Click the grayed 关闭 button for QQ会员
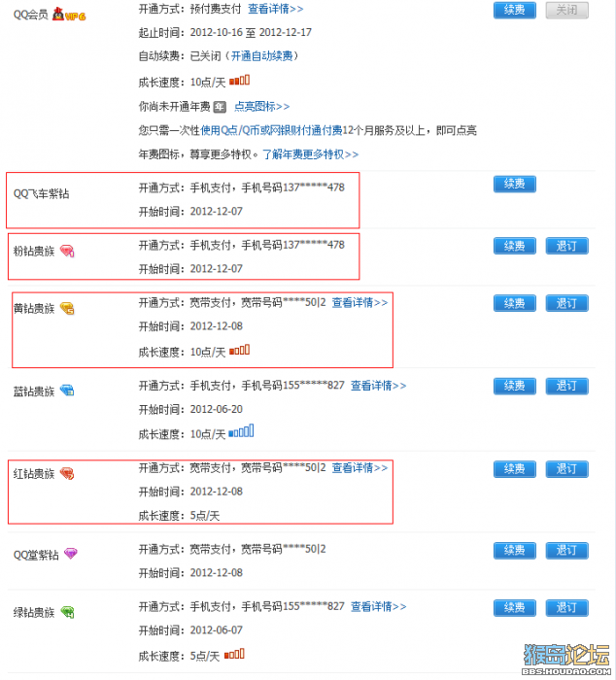Screen dimensions: 616x680 (x=567, y=11)
